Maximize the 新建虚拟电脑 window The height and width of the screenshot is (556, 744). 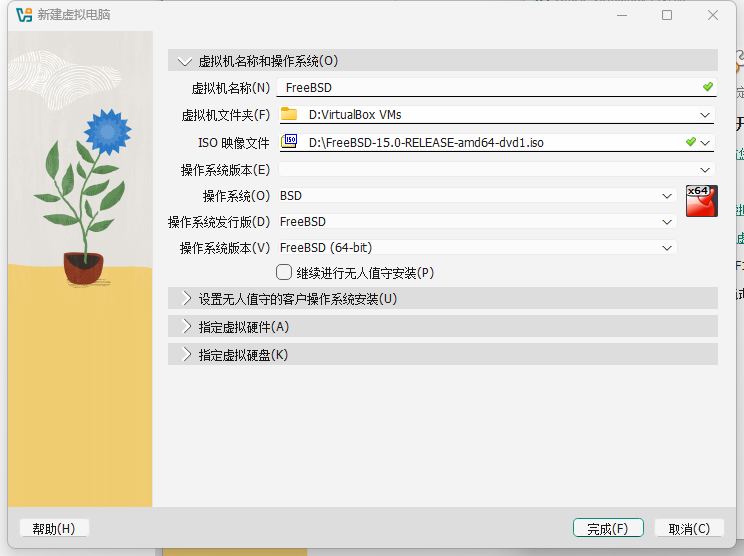coord(667,15)
